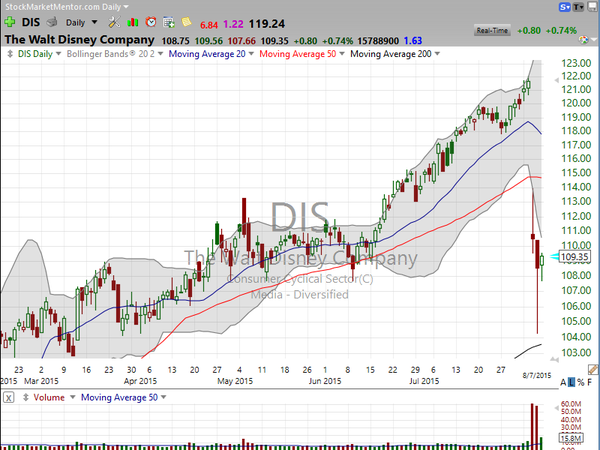Click the Apr 2015 time axis label
600x450 pixels.
tap(140, 382)
